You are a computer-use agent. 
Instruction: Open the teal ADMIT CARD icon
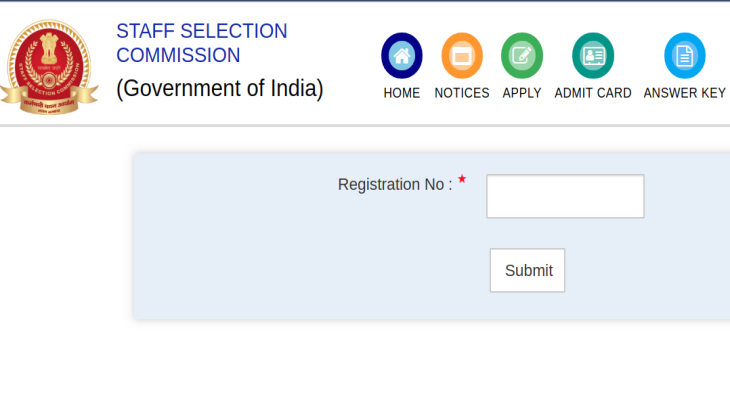(593, 55)
